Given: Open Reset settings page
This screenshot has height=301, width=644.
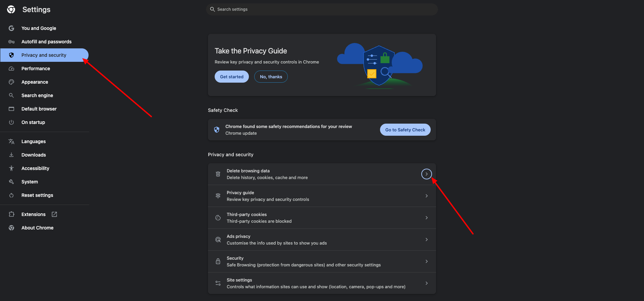Looking at the screenshot, I should click(44, 195).
